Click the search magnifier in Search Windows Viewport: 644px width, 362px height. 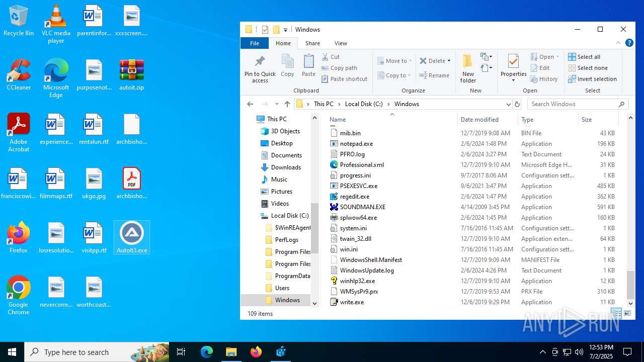(622, 104)
